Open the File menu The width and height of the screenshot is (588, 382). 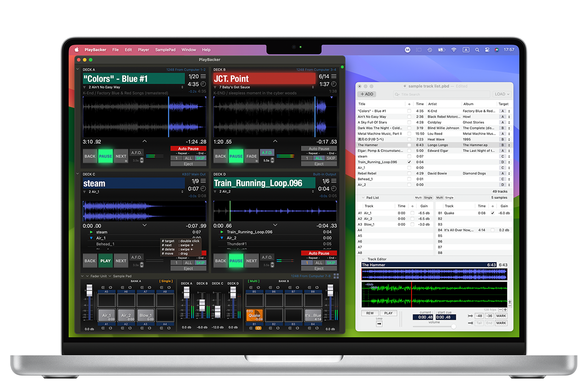pos(115,50)
